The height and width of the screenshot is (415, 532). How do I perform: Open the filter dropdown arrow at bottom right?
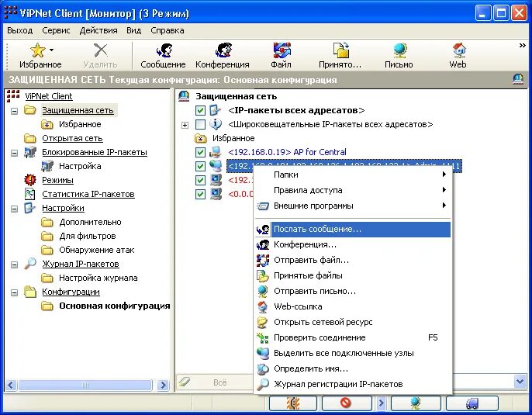point(520,382)
